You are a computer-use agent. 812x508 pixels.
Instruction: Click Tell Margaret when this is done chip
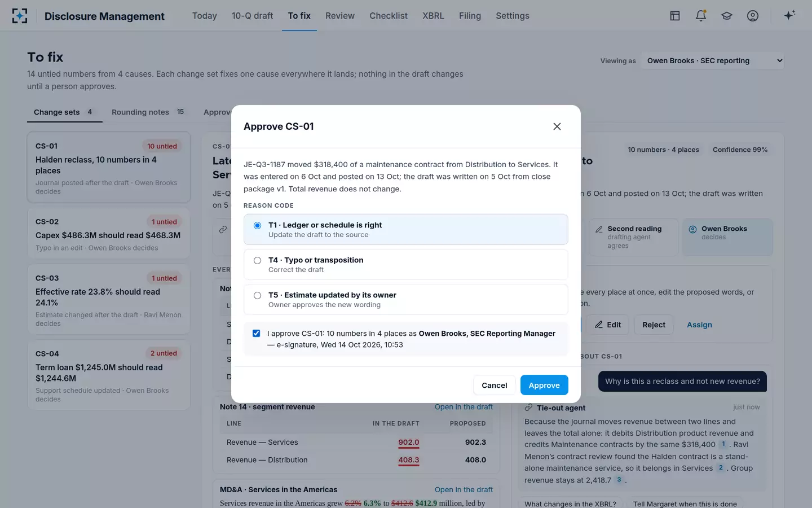coord(685,503)
